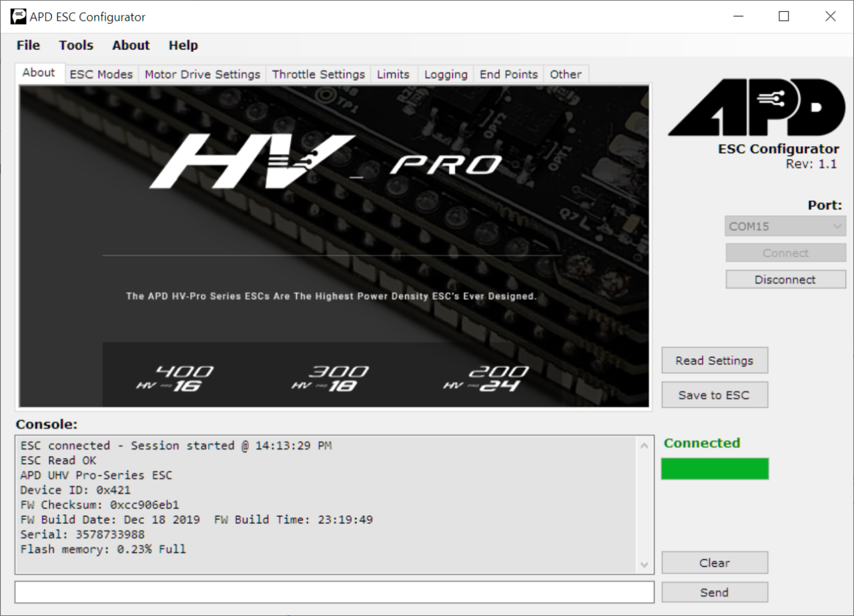The width and height of the screenshot is (854, 616).
Task: Click the HV Pro logo in banner
Action: (326, 162)
